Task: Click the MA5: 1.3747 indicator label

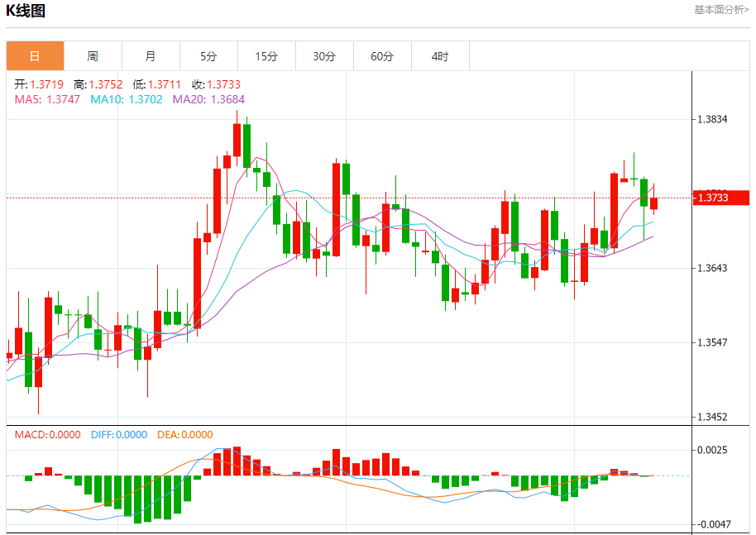Action: pyautogui.click(x=47, y=99)
